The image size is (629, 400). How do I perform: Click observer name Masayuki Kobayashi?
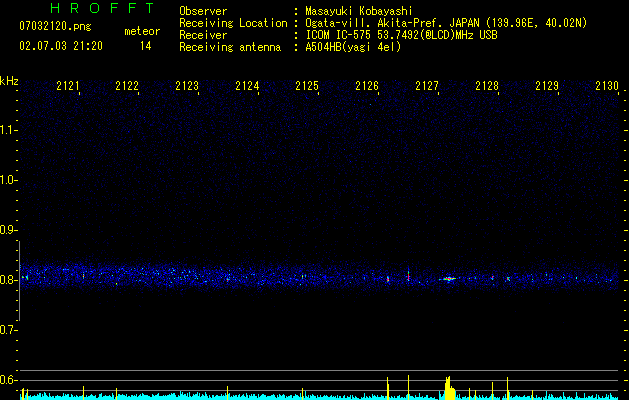pos(359,11)
